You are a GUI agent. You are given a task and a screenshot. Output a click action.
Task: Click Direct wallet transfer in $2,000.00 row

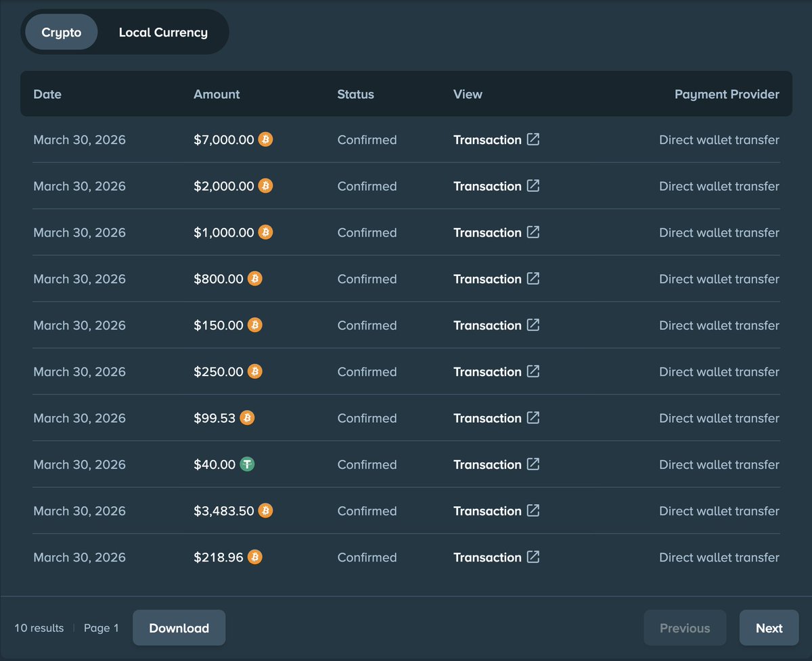(719, 186)
